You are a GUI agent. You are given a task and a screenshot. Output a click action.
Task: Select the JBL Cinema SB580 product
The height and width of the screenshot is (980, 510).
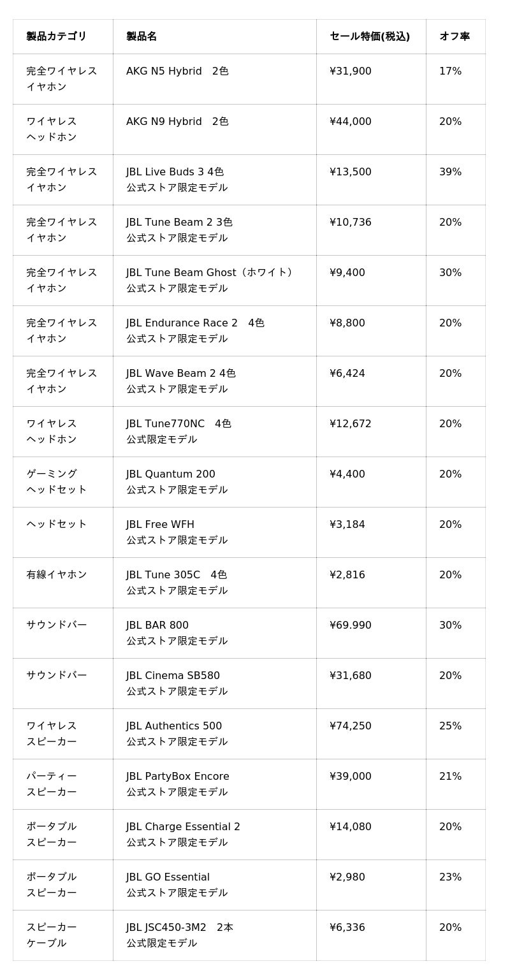[173, 676]
